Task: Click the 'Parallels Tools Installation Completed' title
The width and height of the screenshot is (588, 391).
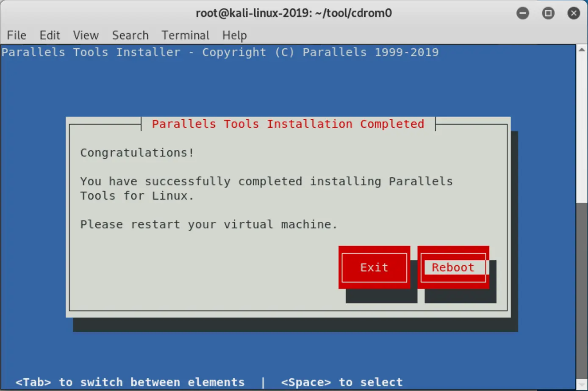Action: click(x=288, y=124)
